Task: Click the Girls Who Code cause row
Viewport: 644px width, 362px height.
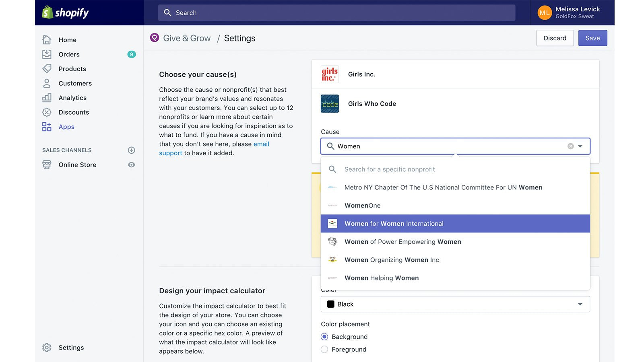Action: (x=455, y=104)
